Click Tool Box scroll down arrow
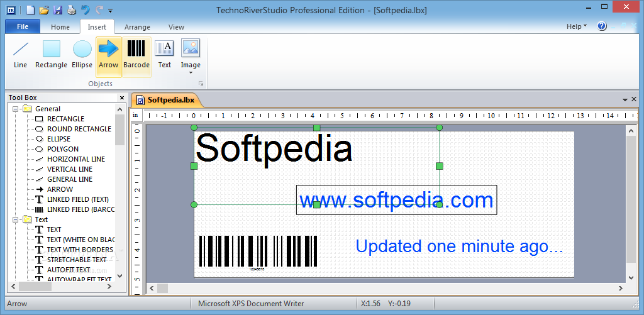This screenshot has height=315, width=644. point(119,276)
